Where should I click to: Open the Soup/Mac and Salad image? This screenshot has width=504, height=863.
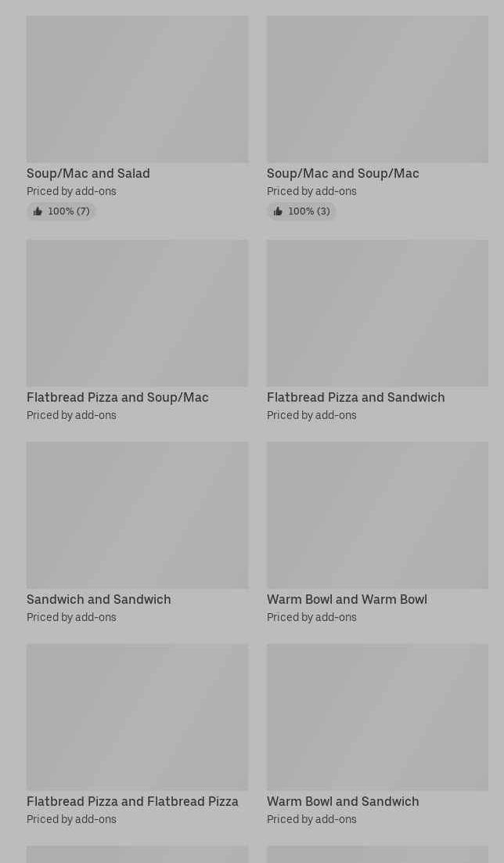137,89
